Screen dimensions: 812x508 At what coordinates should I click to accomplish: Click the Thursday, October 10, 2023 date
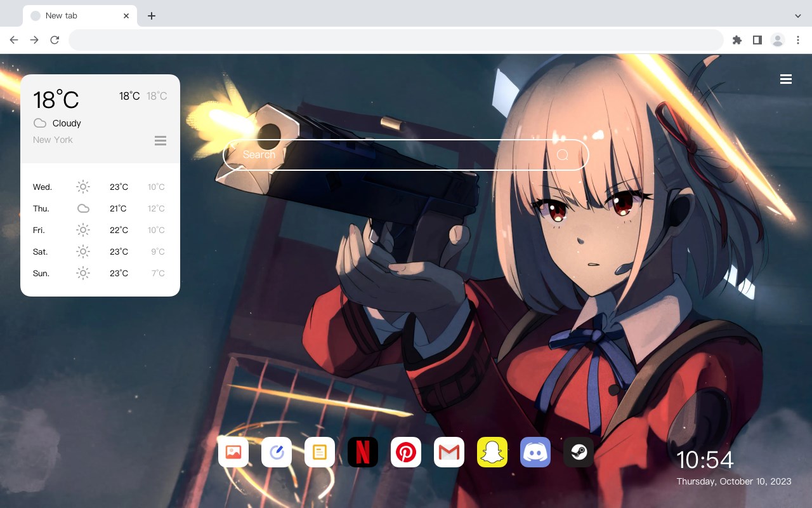(734, 481)
